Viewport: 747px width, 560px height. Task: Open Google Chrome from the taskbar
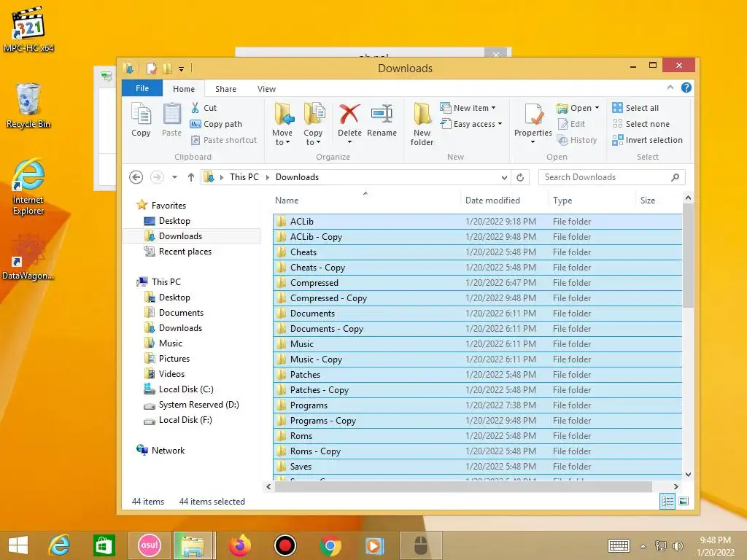coord(330,545)
